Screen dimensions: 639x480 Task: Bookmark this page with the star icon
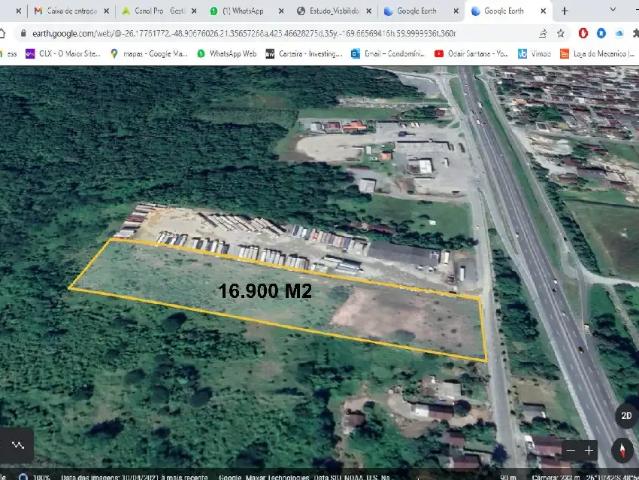pos(561,33)
